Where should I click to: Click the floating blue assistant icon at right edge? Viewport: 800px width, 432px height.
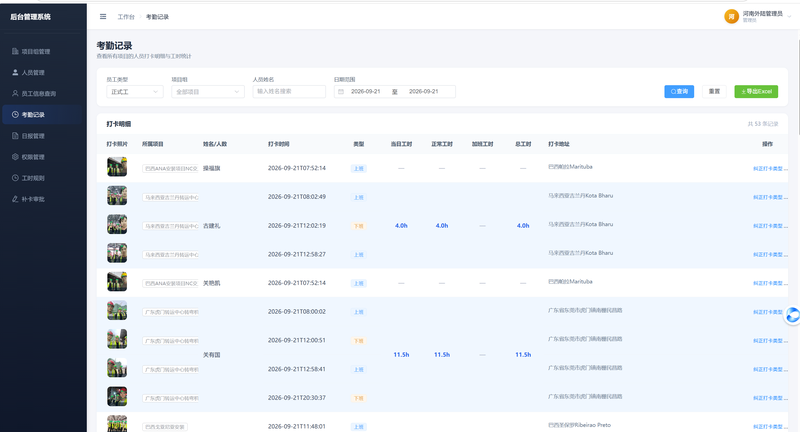[x=792, y=316]
